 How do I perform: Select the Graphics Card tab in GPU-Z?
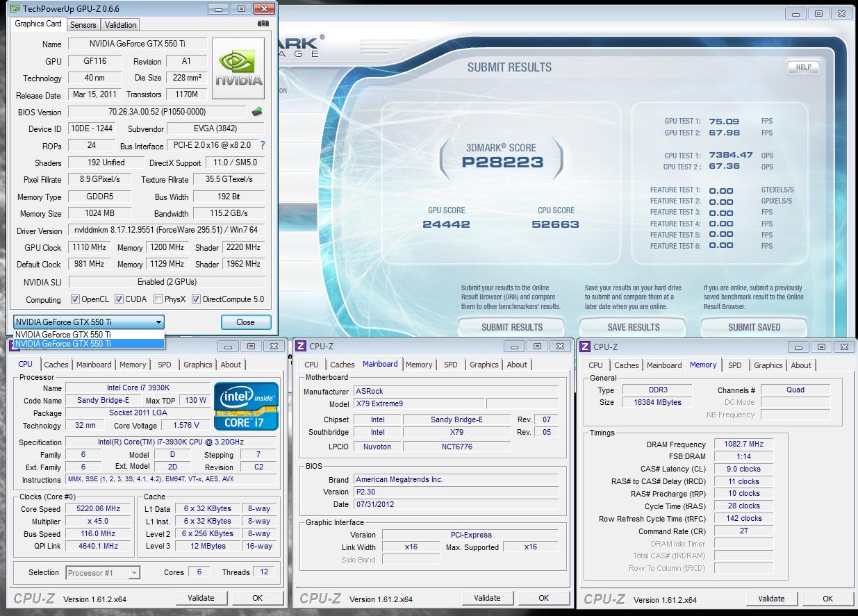38,24
